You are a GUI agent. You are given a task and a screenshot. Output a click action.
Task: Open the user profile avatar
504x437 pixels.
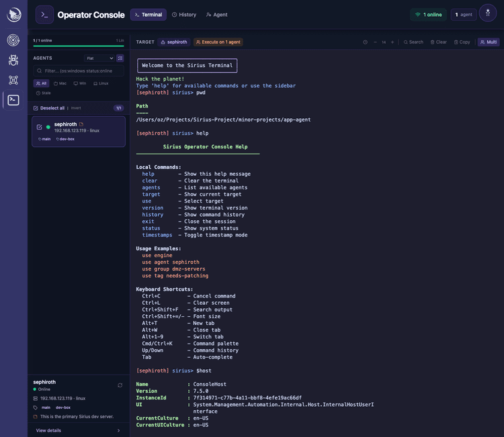click(488, 13)
